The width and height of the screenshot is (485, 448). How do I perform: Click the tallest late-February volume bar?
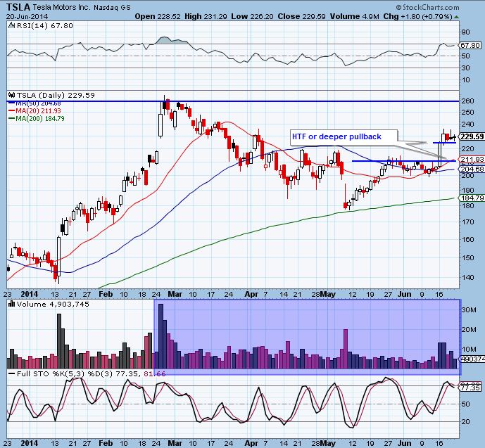[160, 336]
